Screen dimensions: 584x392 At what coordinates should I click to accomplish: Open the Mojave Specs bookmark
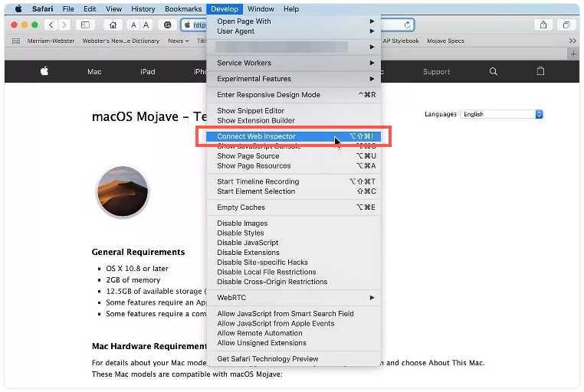[445, 41]
